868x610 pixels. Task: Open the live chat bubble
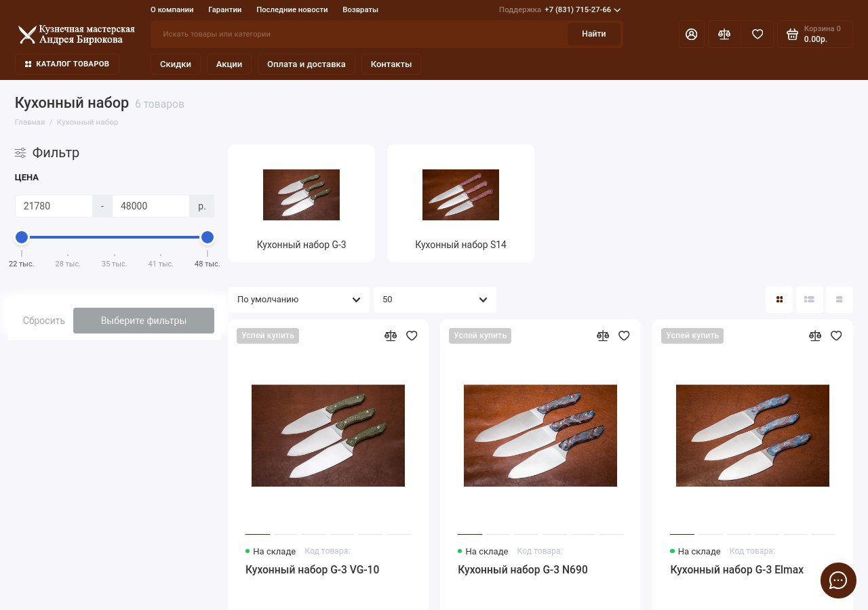coord(838,580)
